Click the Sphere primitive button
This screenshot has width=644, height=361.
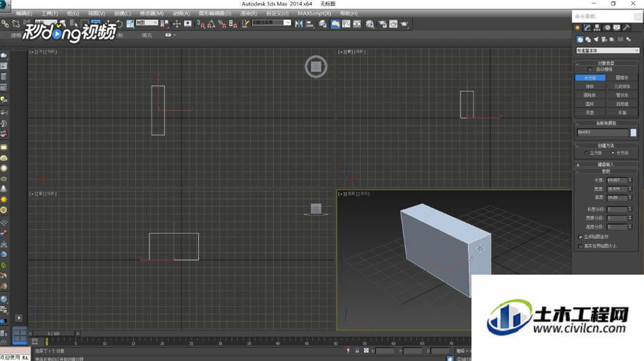pos(590,86)
